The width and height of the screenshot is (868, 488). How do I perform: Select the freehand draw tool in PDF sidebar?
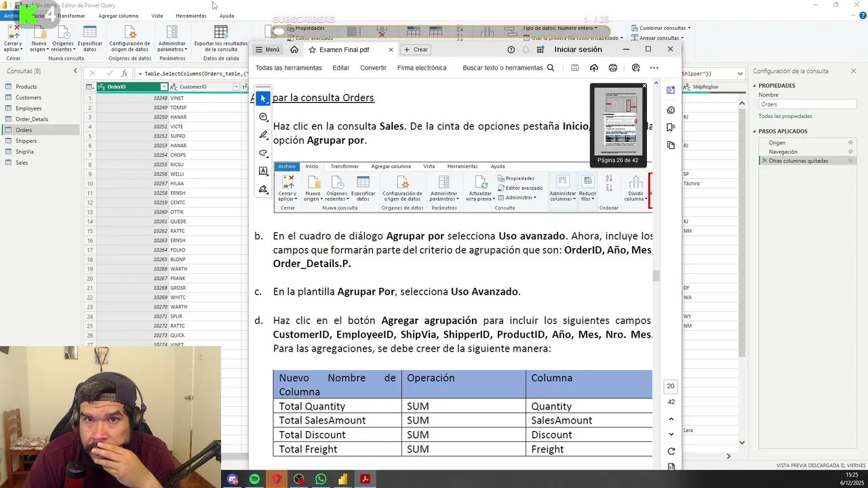263,153
